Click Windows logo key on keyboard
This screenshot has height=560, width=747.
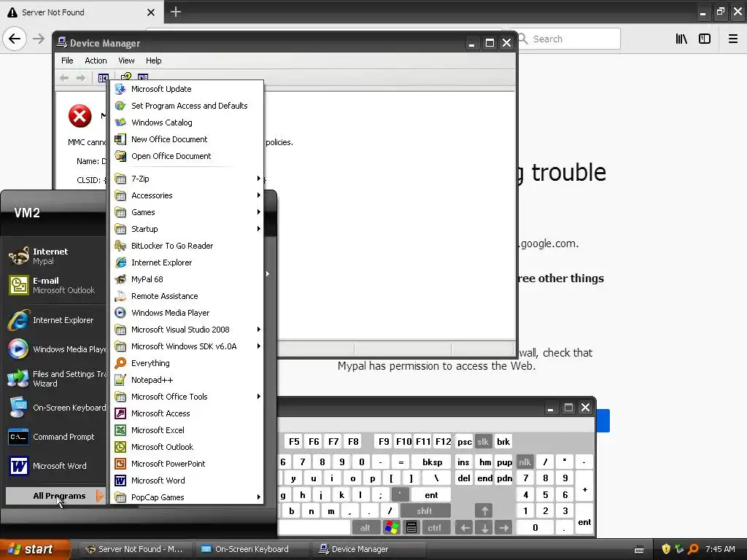point(392,528)
